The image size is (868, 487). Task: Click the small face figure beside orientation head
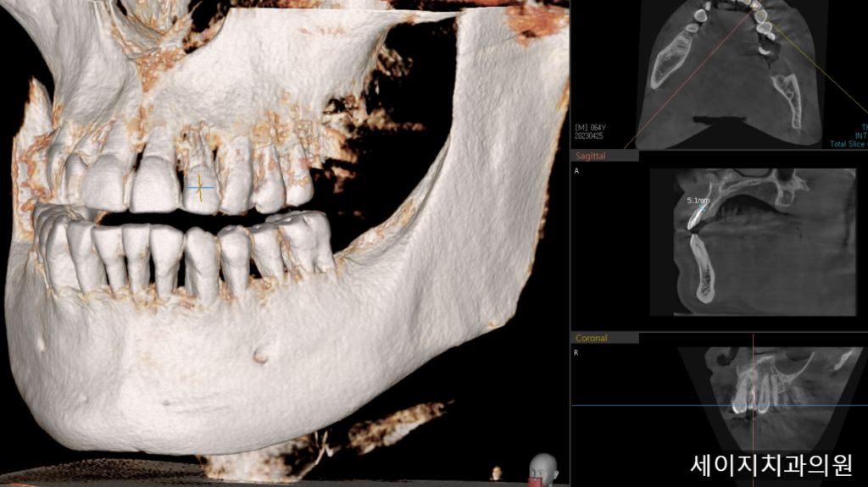496,473
